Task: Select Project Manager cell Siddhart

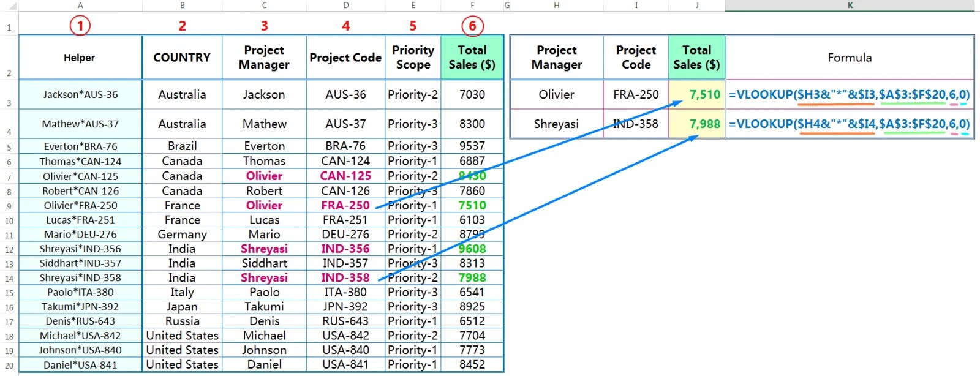Action: coord(264,263)
